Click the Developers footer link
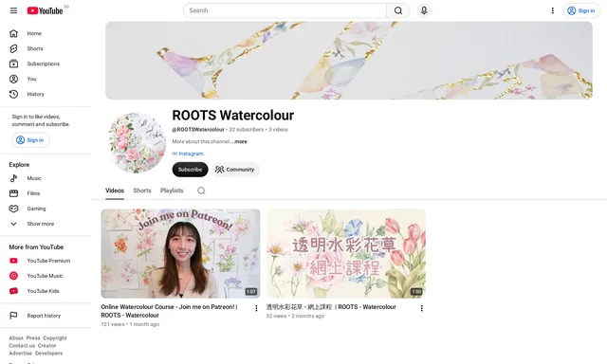The image size is (607, 364). pos(48,354)
